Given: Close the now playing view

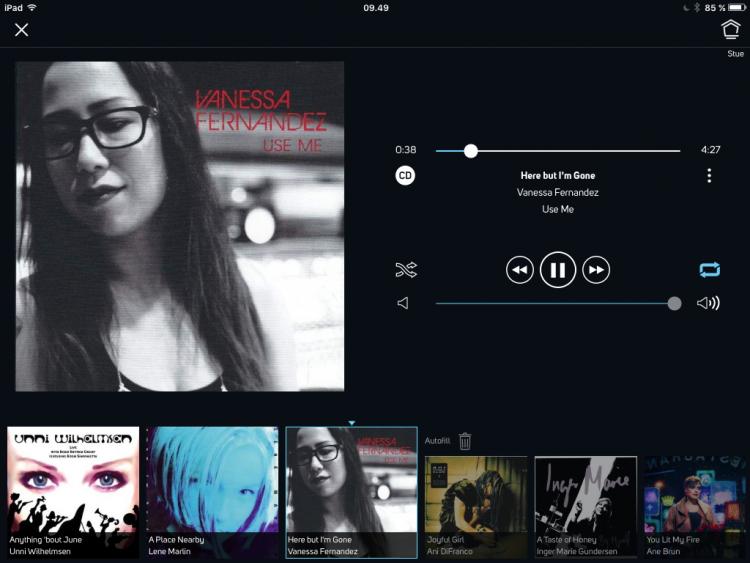Looking at the screenshot, I should [x=22, y=30].
